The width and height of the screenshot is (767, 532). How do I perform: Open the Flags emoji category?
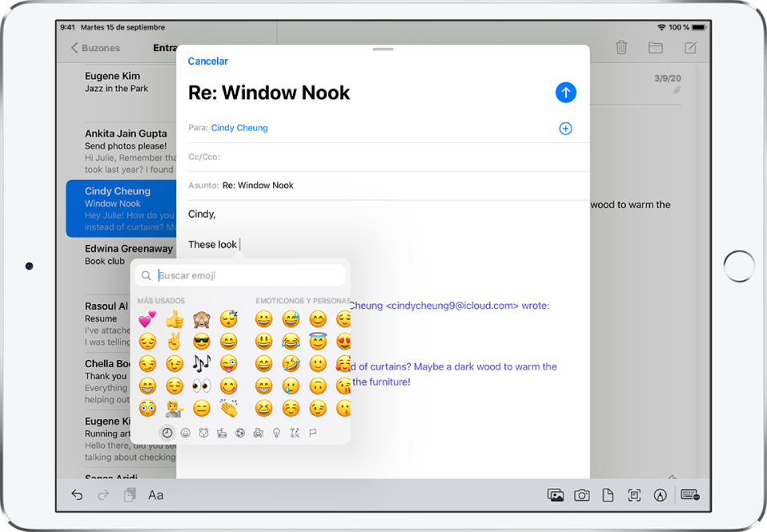point(312,433)
